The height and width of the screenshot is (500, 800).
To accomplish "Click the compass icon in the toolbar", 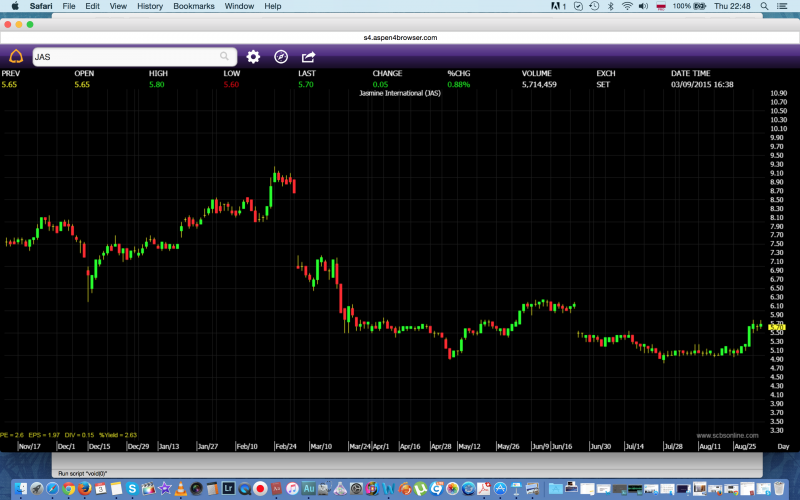I will pyautogui.click(x=281, y=57).
